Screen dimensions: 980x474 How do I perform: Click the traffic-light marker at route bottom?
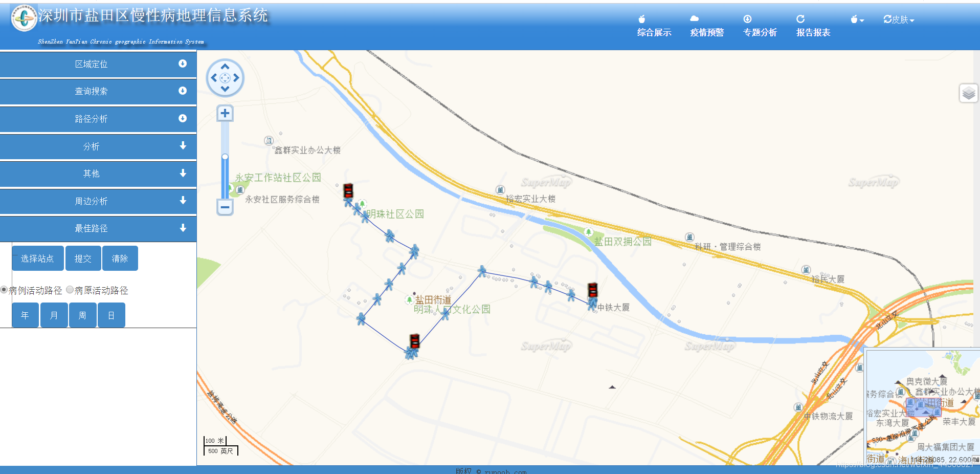[415, 341]
